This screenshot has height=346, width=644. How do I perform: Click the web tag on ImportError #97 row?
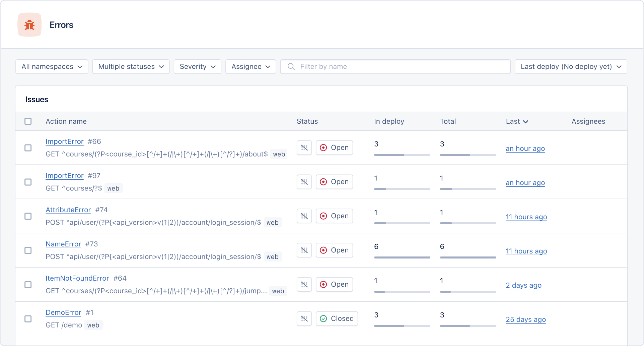click(x=113, y=188)
